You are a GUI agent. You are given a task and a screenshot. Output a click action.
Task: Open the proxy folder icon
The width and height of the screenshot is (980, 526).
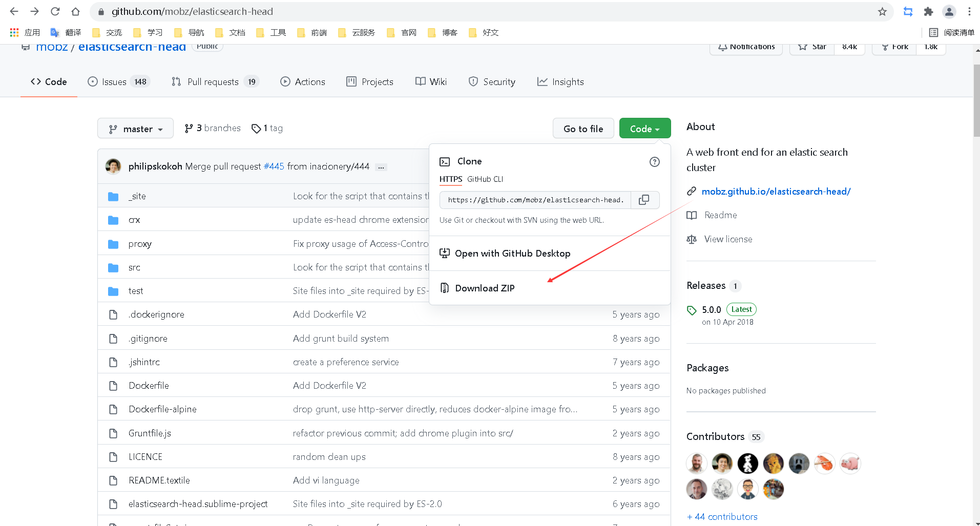point(113,244)
